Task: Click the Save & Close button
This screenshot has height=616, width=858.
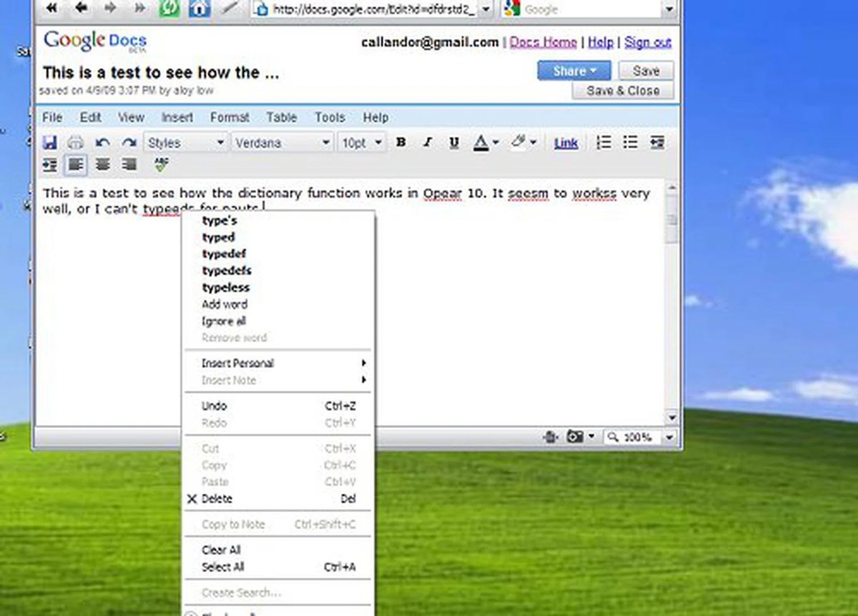Action: pos(622,91)
